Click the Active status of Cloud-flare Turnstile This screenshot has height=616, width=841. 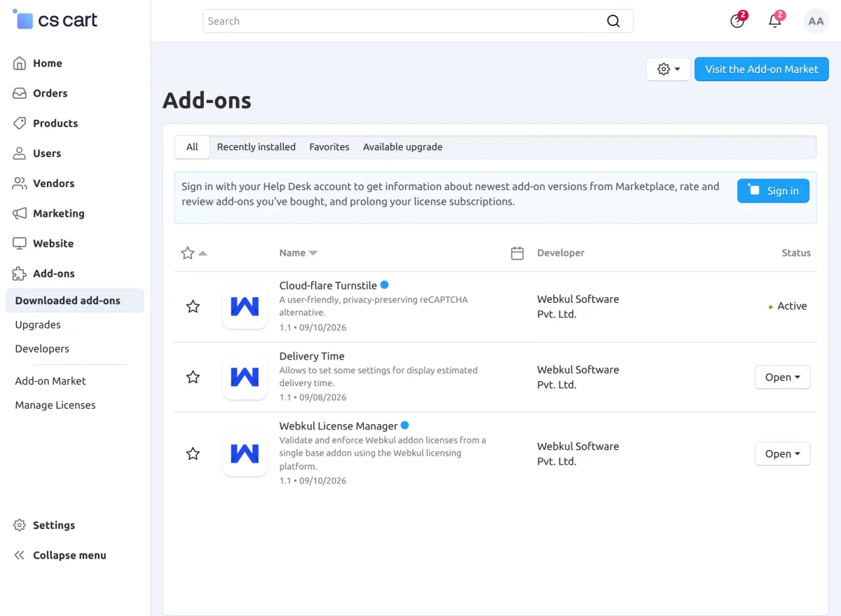(788, 306)
